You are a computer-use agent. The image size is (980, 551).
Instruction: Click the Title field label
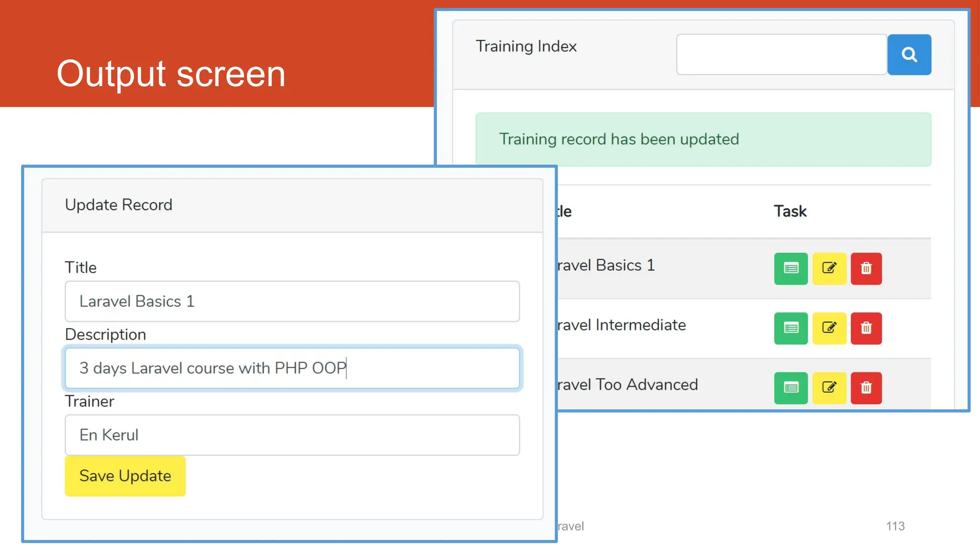coord(80,267)
